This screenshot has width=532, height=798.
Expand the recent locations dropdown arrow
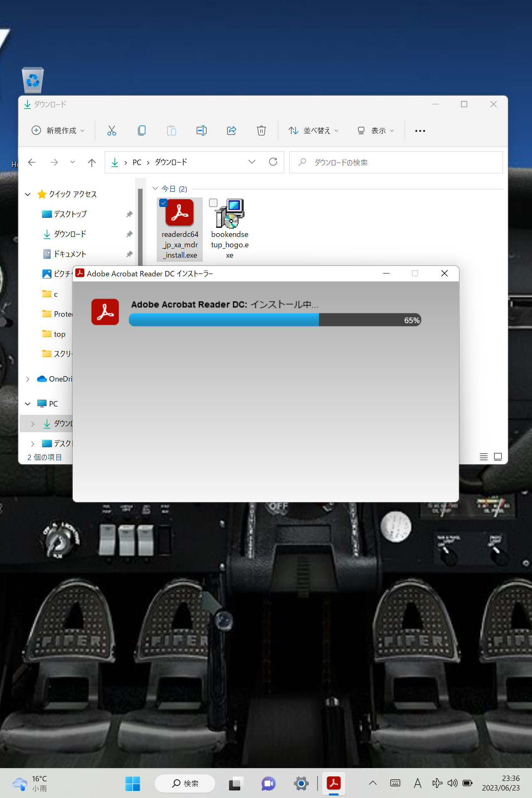pyautogui.click(x=72, y=162)
